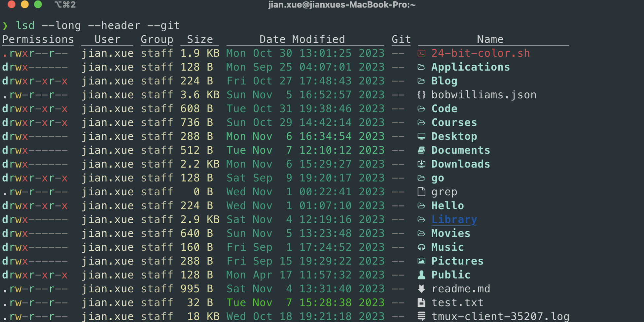The image size is (644, 322).
Task: Click the picture icon beside Pictures
Action: pyautogui.click(x=421, y=261)
